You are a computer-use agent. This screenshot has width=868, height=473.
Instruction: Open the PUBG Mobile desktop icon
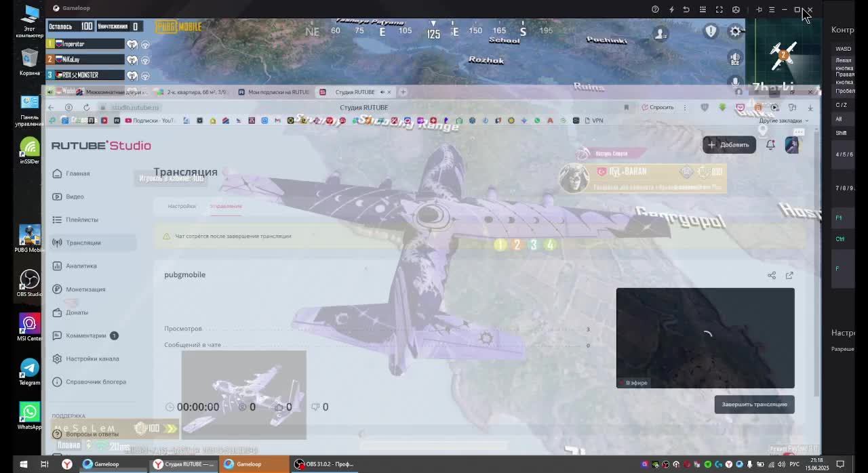[29, 239]
